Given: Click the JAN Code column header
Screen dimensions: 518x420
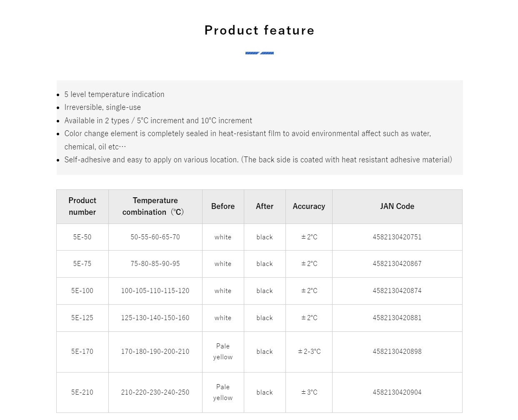Looking at the screenshot, I should point(397,206).
